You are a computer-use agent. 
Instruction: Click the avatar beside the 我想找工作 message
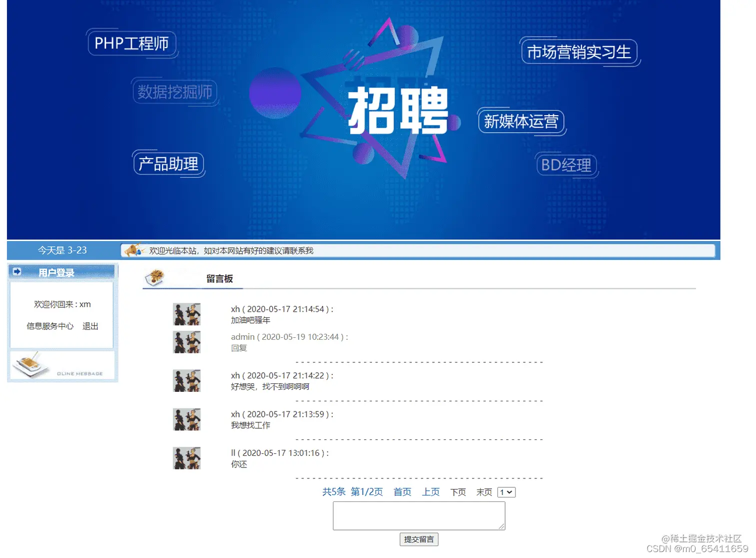pos(186,419)
